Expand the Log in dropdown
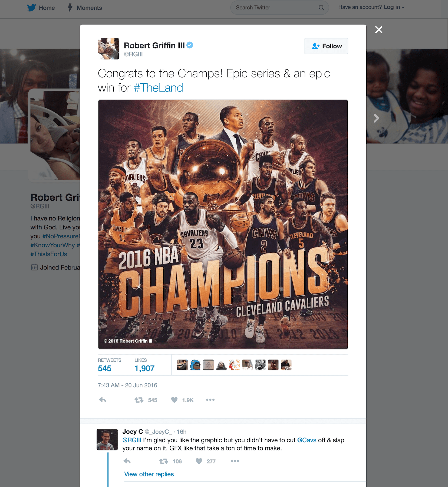 tap(394, 7)
